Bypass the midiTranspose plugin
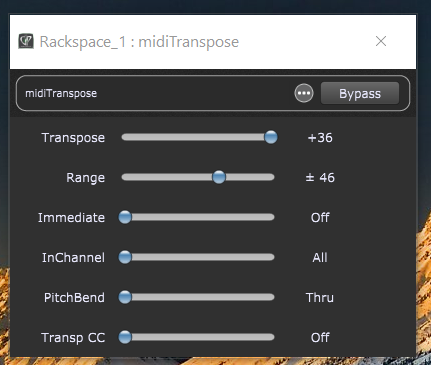This screenshot has height=365, width=431. tap(360, 93)
